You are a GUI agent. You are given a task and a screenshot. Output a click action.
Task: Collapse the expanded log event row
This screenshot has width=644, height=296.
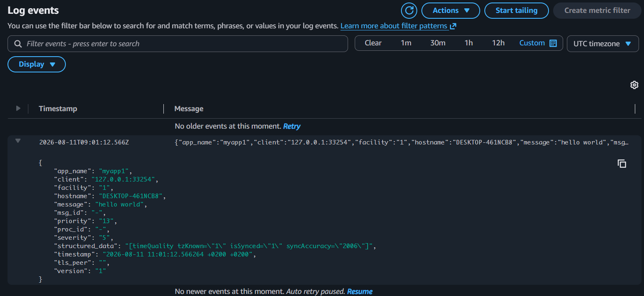(x=18, y=141)
